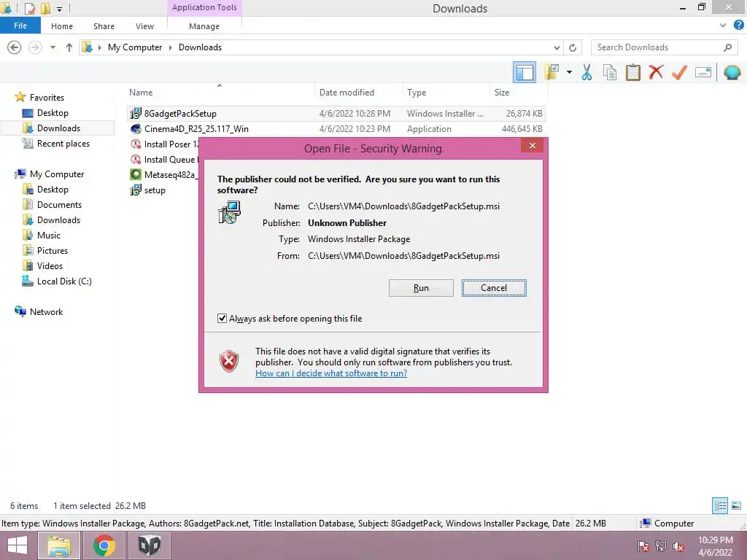
Task: Sort by the Name column header
Action: 141,93
